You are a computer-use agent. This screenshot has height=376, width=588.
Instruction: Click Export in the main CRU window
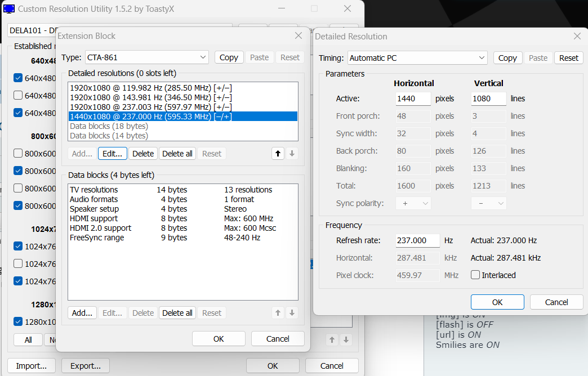tap(85, 366)
